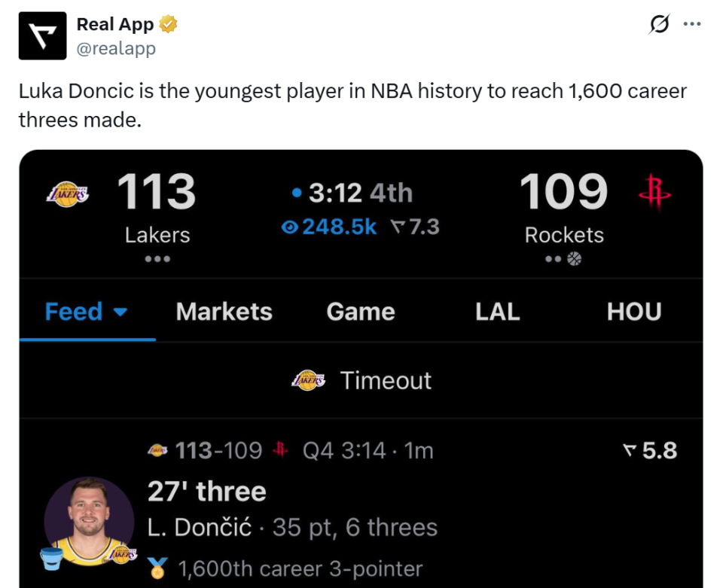The image size is (723, 588).
Task: Open the Grok slashed-circle icon
Action: 659,25
